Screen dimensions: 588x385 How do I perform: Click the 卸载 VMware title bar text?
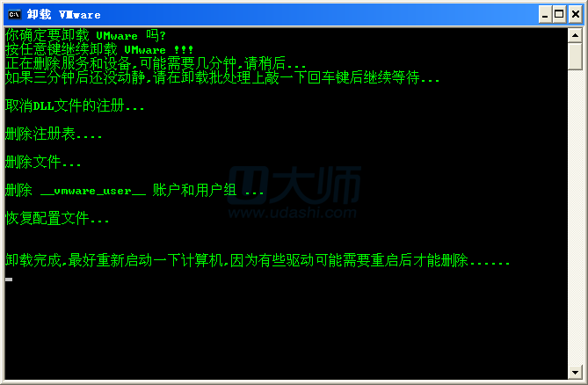64,15
